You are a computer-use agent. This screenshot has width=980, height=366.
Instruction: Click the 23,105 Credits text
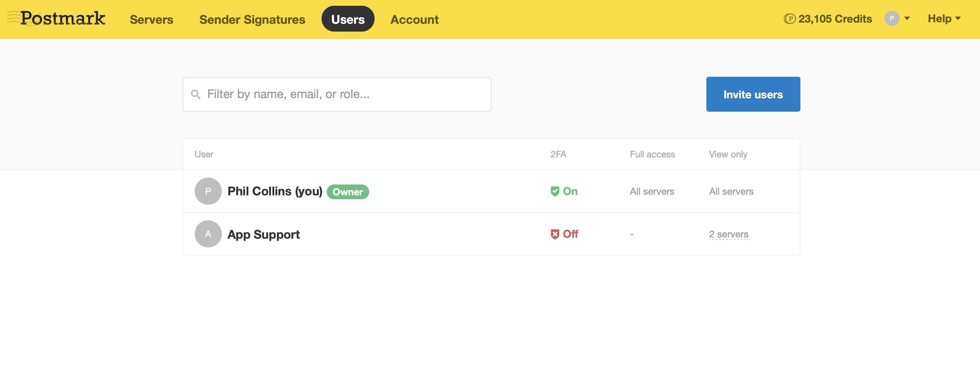835,19
